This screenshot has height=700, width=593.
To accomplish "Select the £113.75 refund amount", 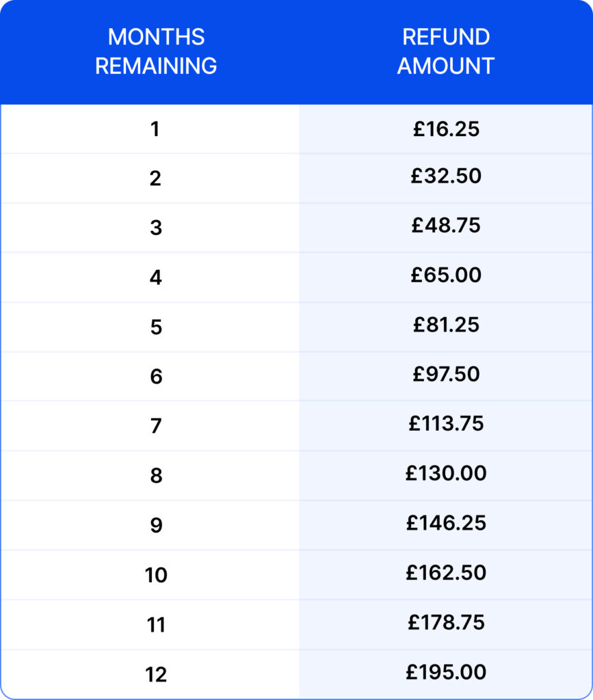I will click(446, 424).
